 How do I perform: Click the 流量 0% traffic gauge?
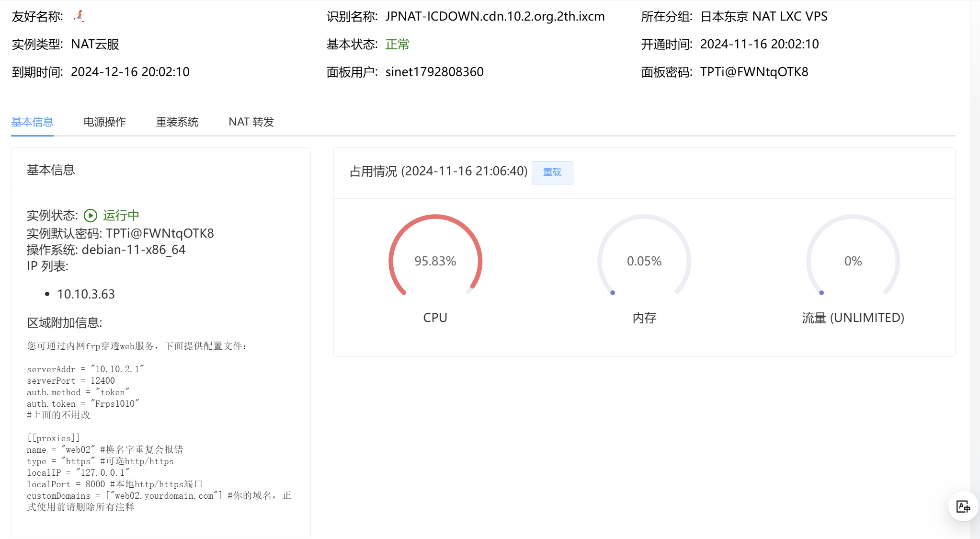click(x=853, y=261)
